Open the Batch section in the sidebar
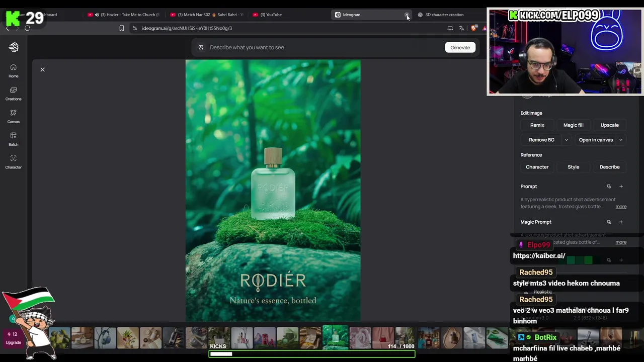The height and width of the screenshot is (362, 644). [x=14, y=139]
